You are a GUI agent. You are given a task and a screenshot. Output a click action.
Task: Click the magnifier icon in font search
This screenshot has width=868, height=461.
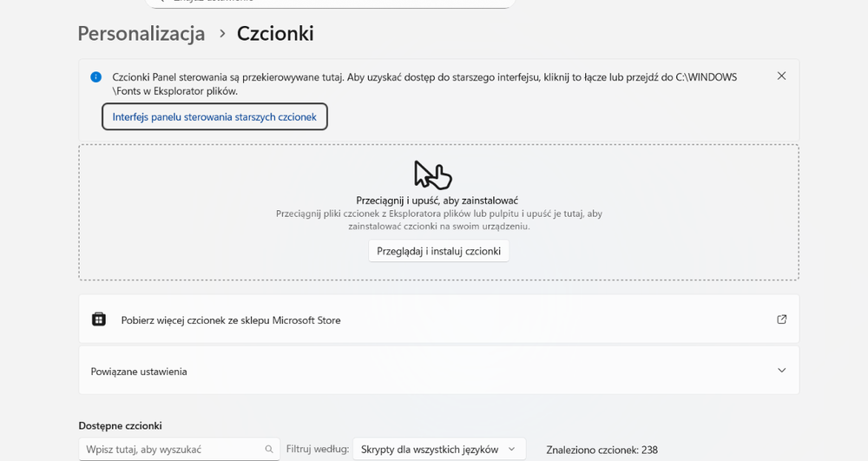tap(269, 450)
